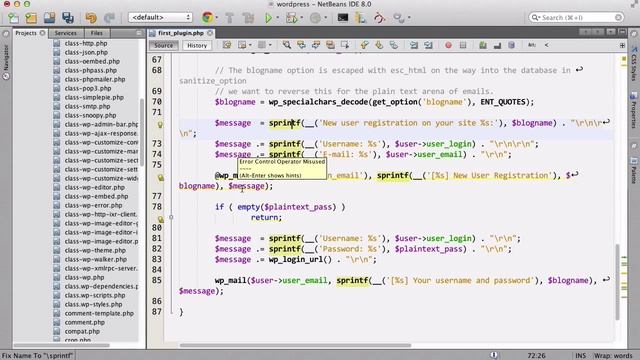This screenshot has height=360, width=640.
Task: Switch to the Services tab
Action: pyautogui.click(x=65, y=33)
